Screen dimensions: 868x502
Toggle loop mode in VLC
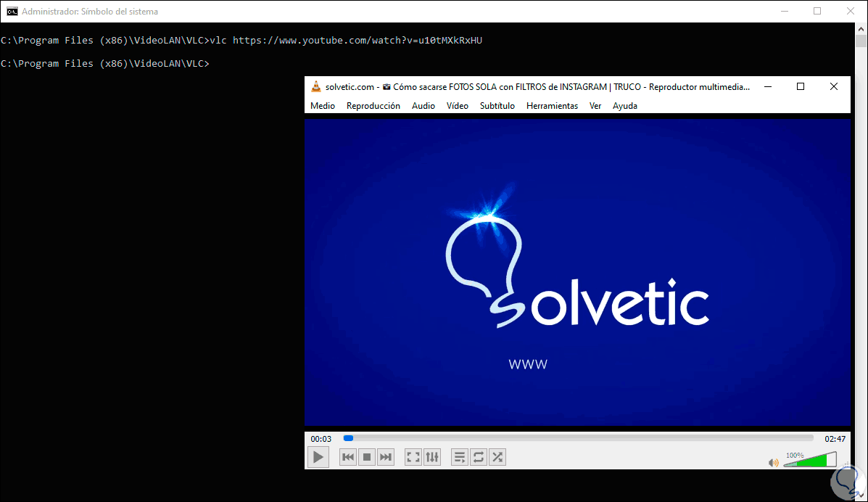click(479, 457)
